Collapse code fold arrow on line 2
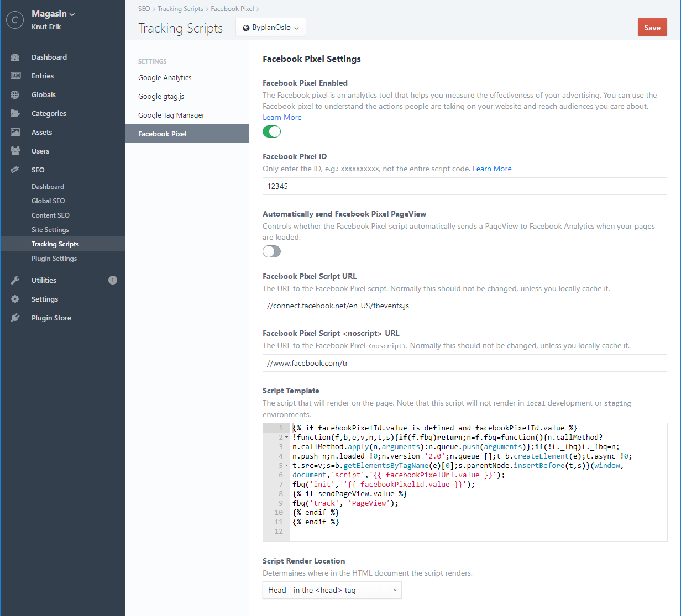This screenshot has height=616, width=681. tap(286, 438)
